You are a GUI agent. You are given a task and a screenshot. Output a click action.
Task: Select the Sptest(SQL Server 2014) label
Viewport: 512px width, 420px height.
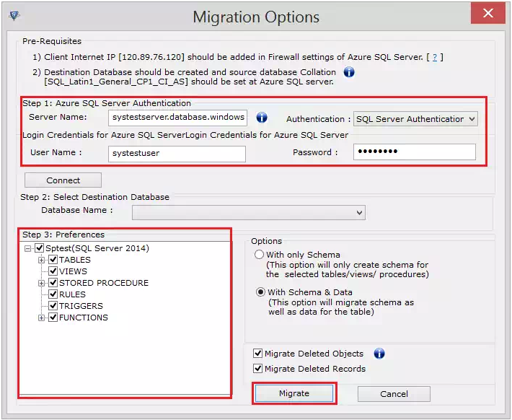[97, 248]
